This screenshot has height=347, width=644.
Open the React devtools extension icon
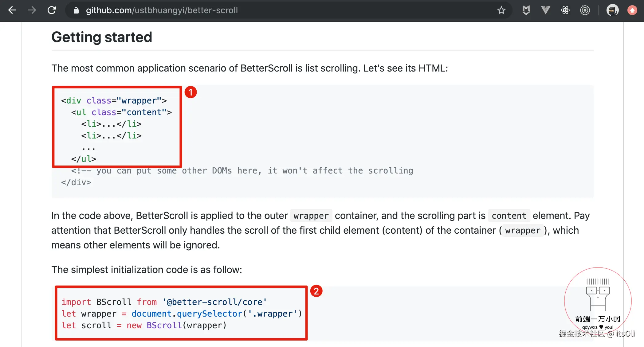coord(565,10)
